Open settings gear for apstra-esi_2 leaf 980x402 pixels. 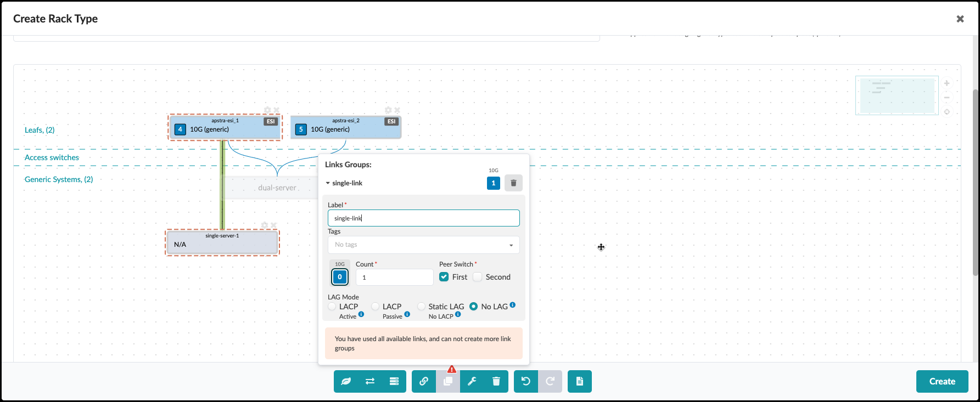coord(388,110)
